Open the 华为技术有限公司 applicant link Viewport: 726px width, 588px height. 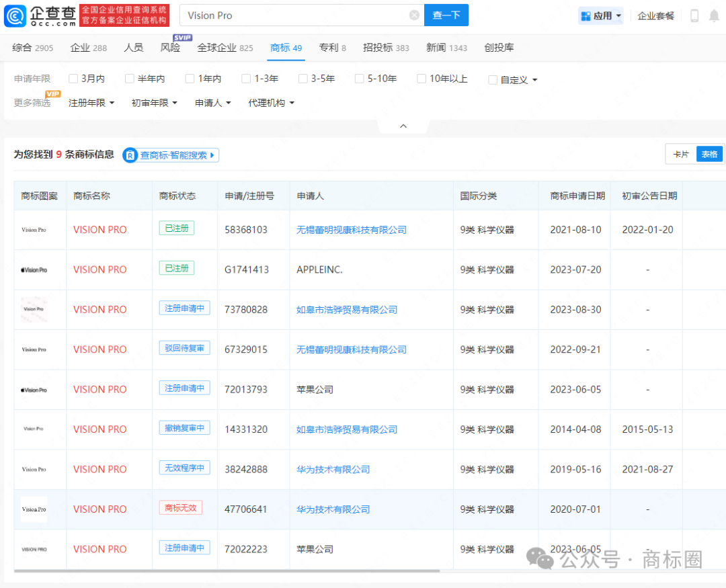point(333,469)
